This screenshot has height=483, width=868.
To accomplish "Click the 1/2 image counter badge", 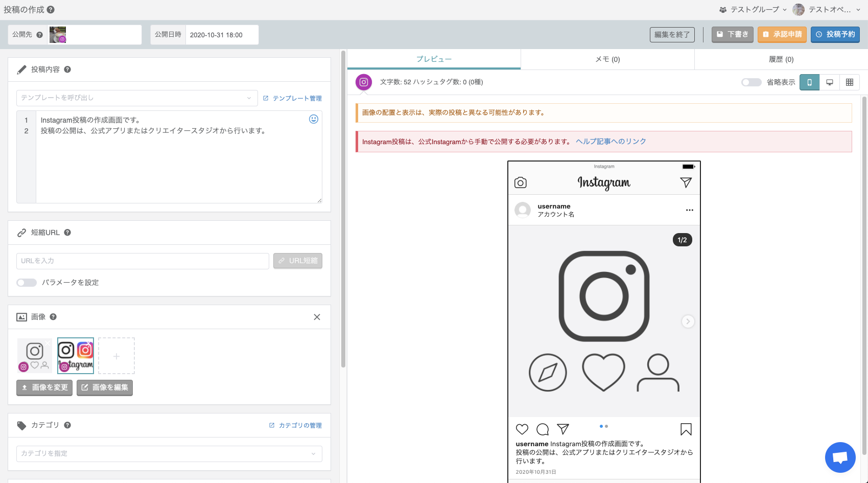I will point(683,240).
